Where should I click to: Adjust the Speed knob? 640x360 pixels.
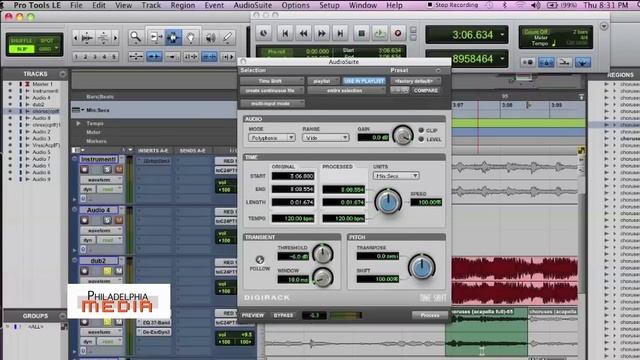click(x=388, y=202)
